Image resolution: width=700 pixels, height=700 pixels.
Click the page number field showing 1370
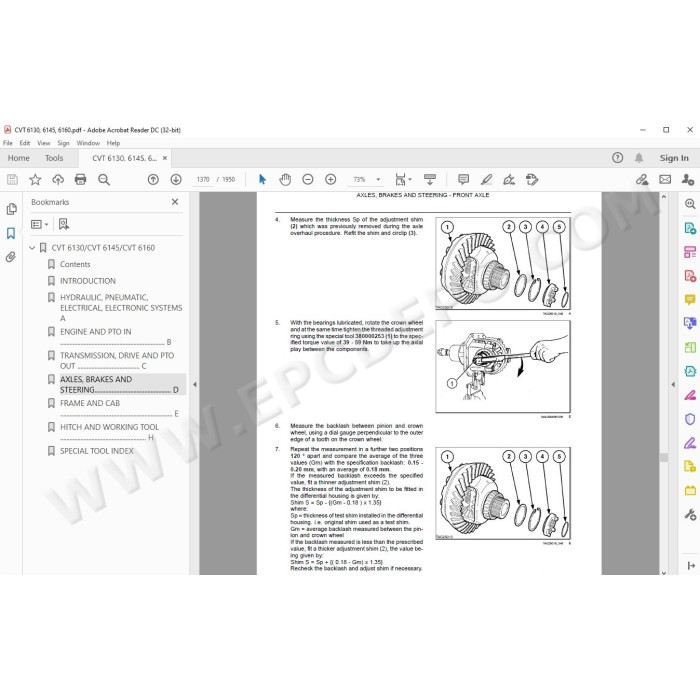(x=203, y=179)
